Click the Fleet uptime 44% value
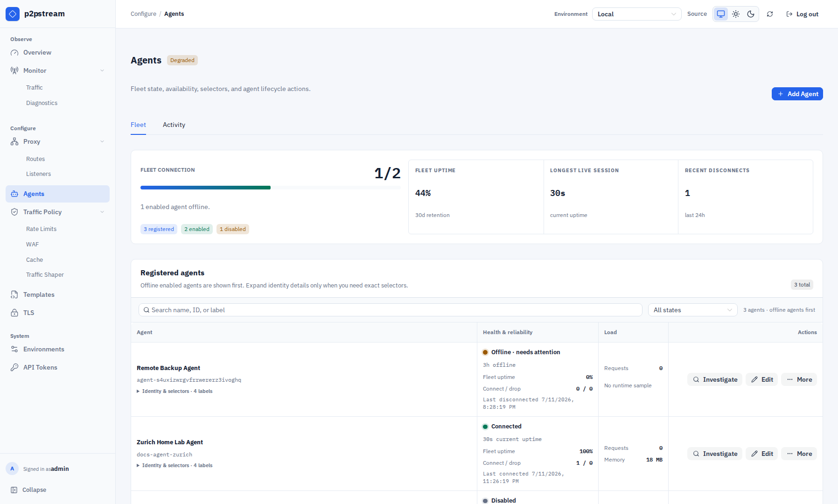The image size is (838, 504). click(423, 193)
